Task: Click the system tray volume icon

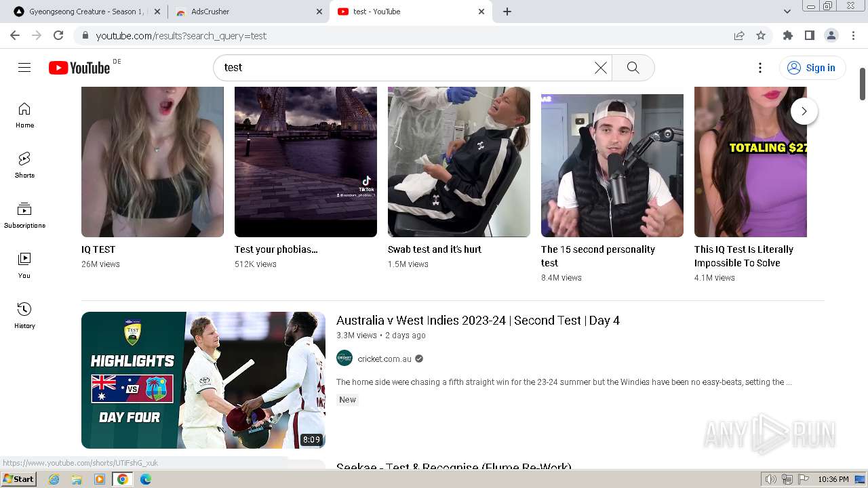Action: click(x=770, y=479)
